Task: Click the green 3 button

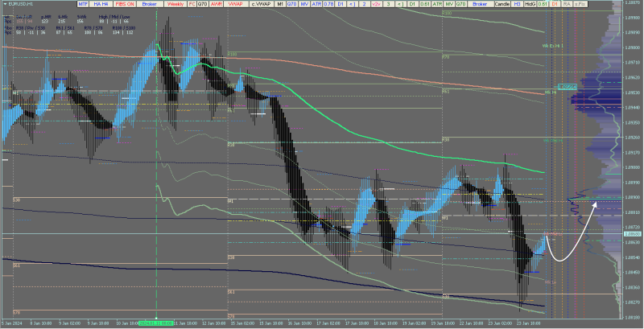Action: (388, 4)
